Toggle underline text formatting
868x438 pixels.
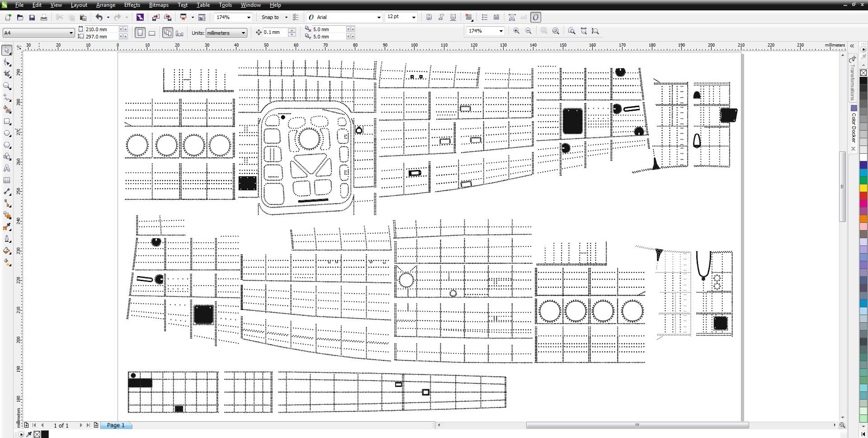click(453, 17)
